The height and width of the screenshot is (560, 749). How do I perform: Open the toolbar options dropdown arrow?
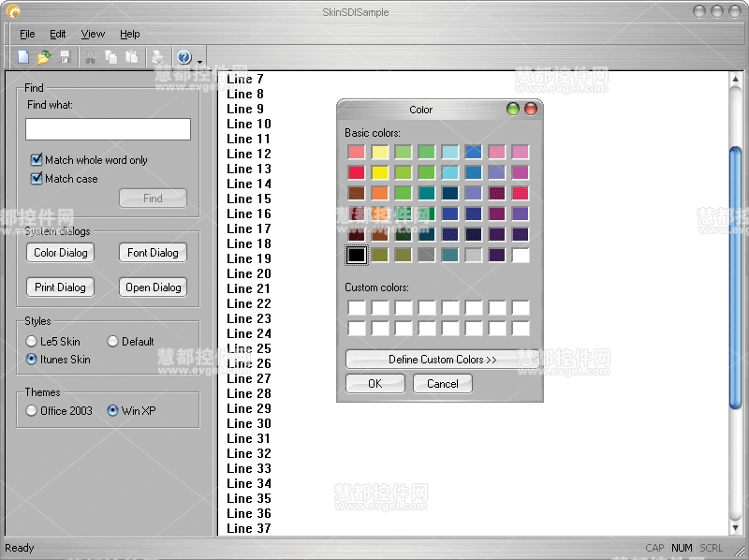[199, 62]
